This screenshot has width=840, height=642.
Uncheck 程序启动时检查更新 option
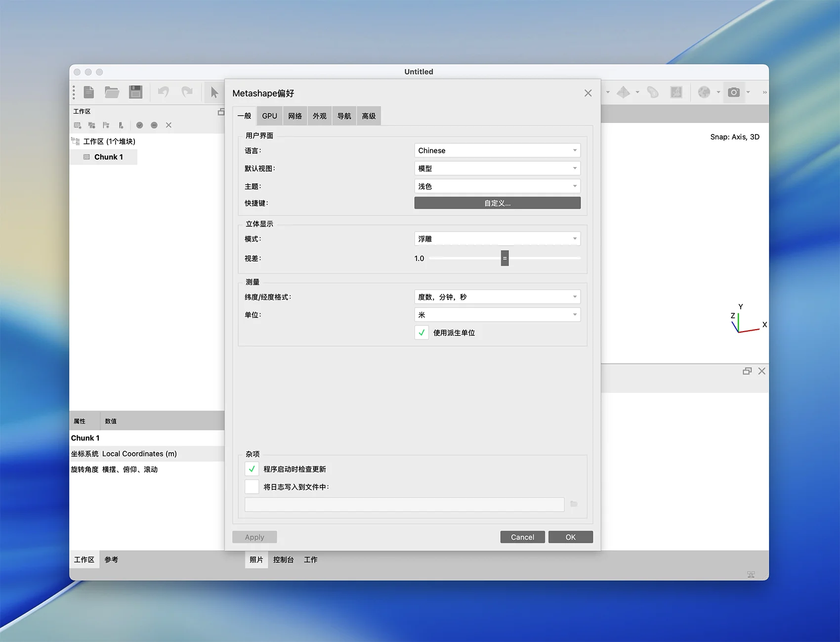pos(252,469)
